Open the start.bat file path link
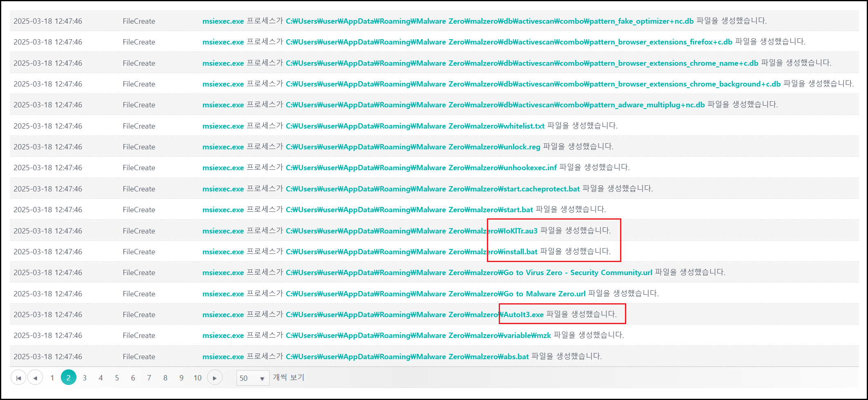Screen dimensions: 868x400 (409, 209)
